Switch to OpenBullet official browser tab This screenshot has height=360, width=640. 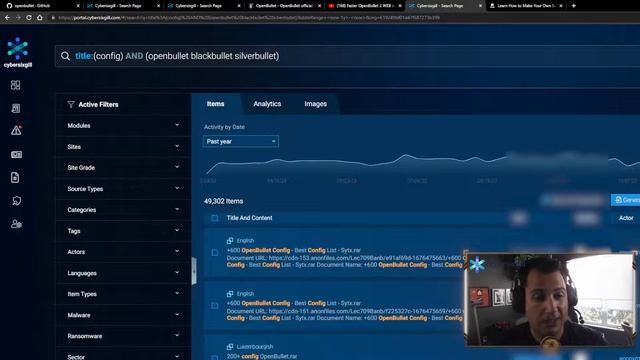[284, 6]
